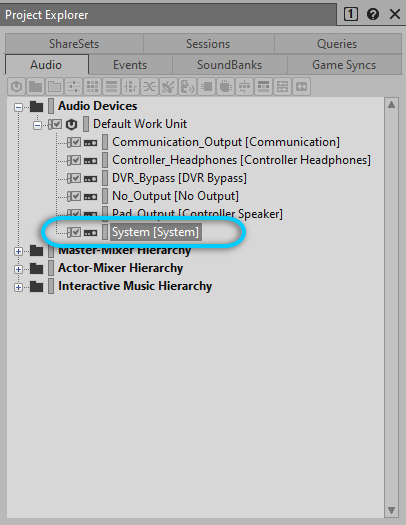Click the Random Container shuffle-arrows icon
Image resolution: width=406 pixels, height=525 pixels.
(149, 87)
